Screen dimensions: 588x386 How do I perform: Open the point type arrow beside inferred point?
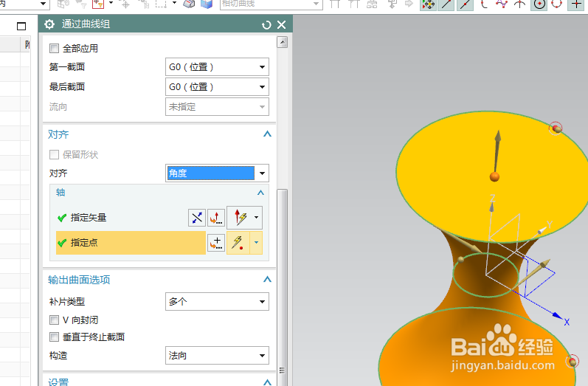pyautogui.click(x=256, y=243)
